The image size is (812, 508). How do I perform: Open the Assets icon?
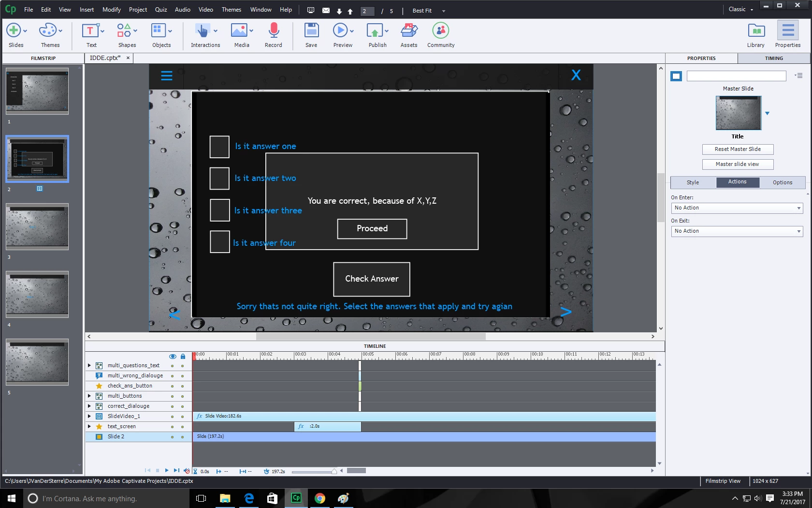click(409, 31)
